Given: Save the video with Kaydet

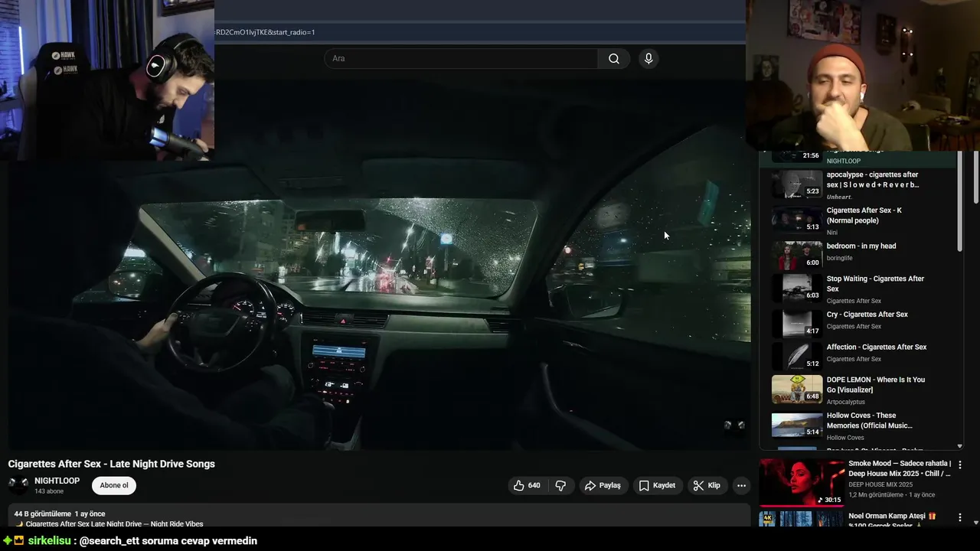Looking at the screenshot, I should pyautogui.click(x=658, y=485).
